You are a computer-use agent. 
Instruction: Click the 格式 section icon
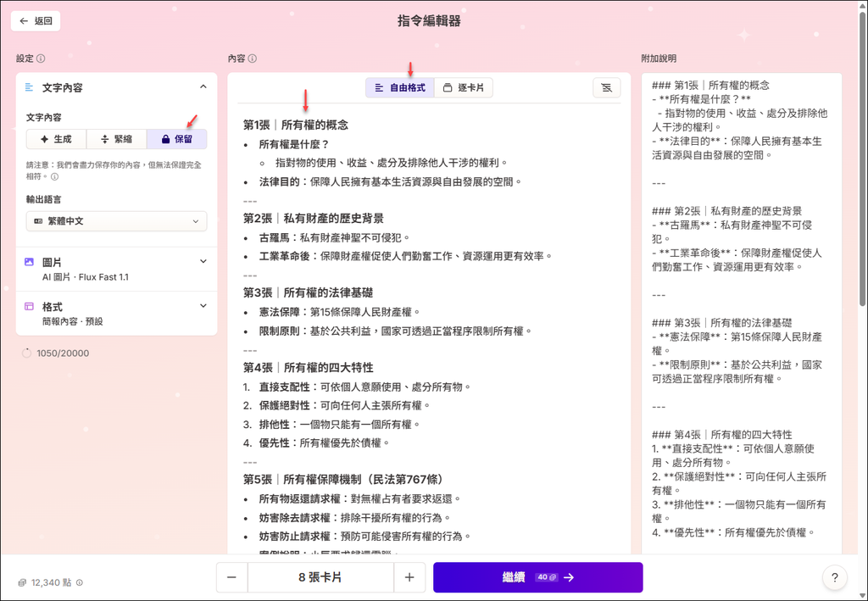coord(30,306)
